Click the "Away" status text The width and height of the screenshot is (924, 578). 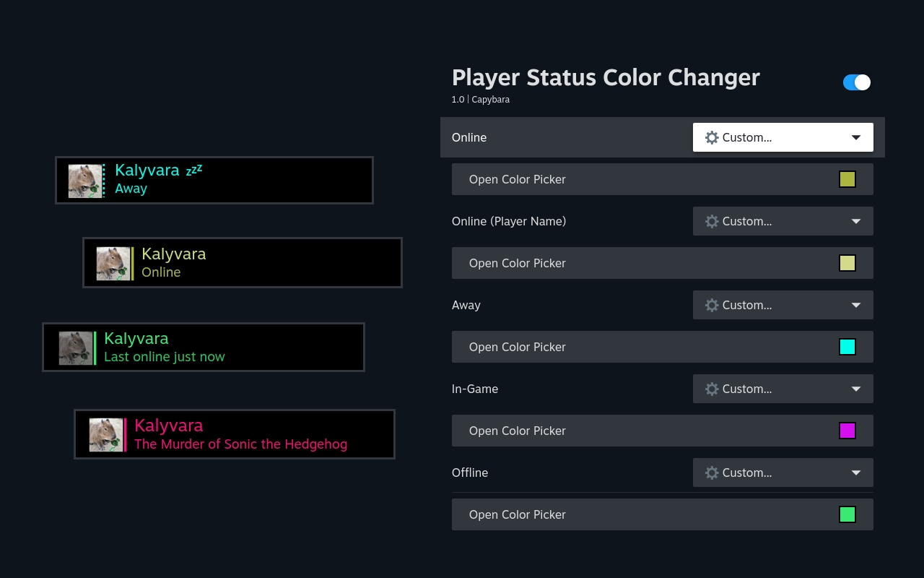click(131, 189)
